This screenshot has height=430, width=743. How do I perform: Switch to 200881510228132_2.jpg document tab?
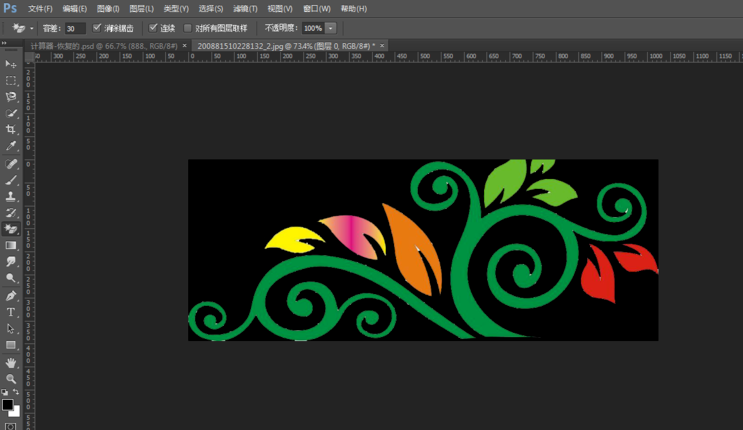point(286,46)
